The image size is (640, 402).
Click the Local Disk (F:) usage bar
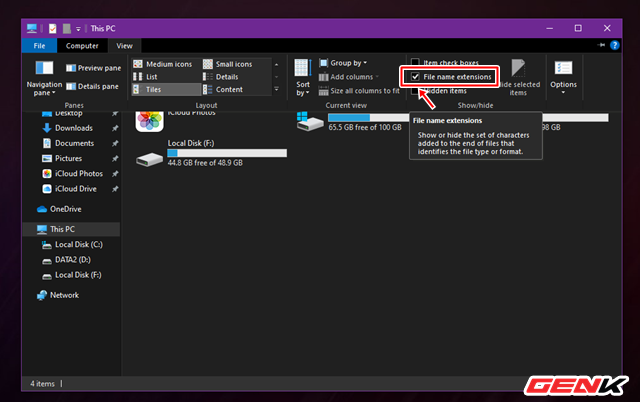[x=227, y=153]
